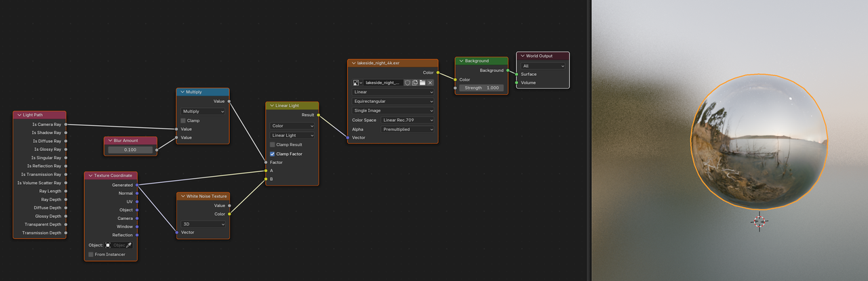868x281 pixels.
Task: Collapse the Background node
Action: [460, 61]
